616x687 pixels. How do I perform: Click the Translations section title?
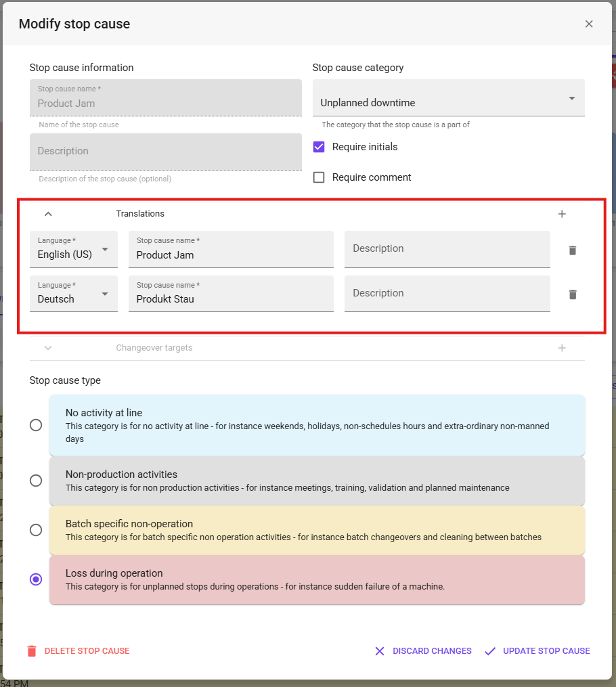[140, 214]
